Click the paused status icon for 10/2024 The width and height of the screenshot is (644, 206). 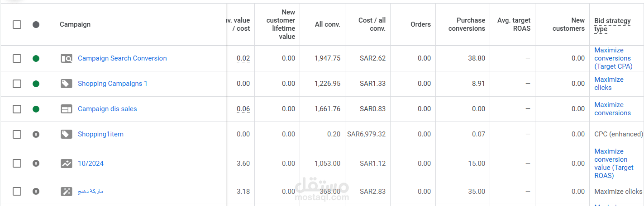pyautogui.click(x=36, y=164)
